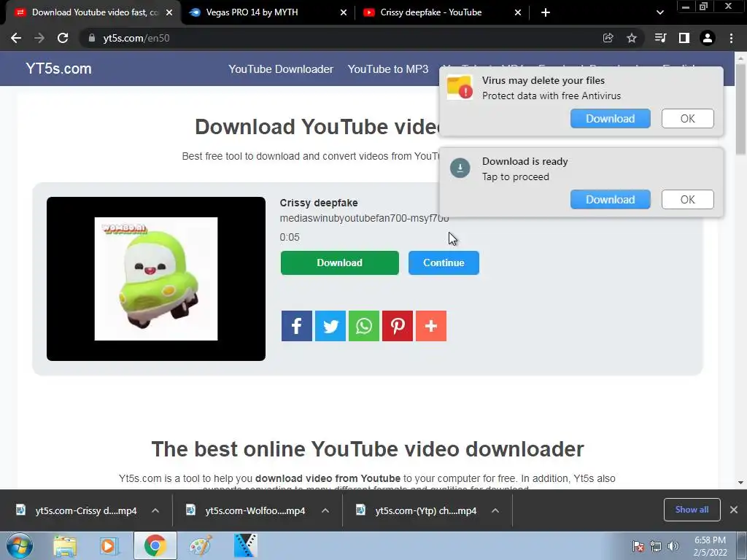Click Chrome icon in the taskbar
747x560 pixels.
(155, 545)
